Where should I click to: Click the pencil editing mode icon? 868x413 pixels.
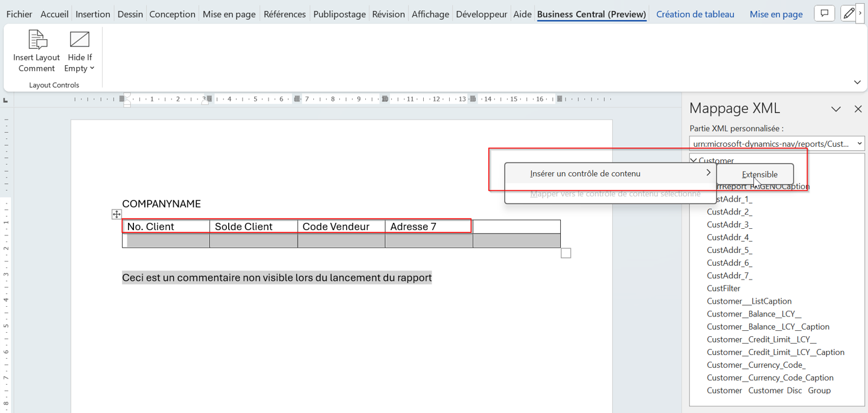(x=848, y=13)
